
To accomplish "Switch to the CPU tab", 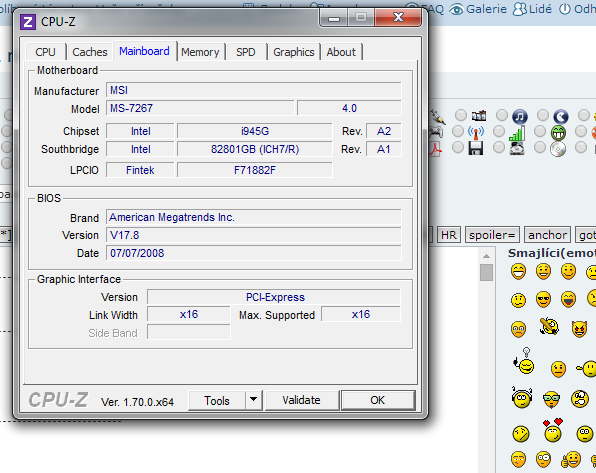I will point(46,52).
